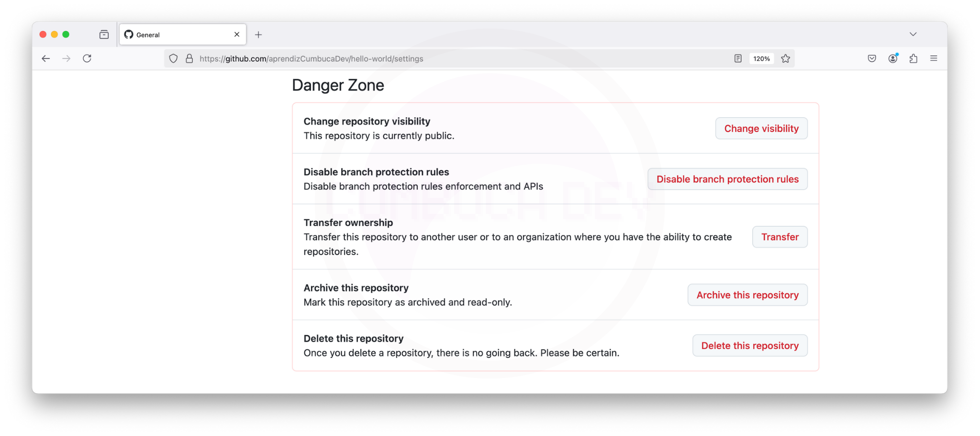Close the General tab

(237, 34)
